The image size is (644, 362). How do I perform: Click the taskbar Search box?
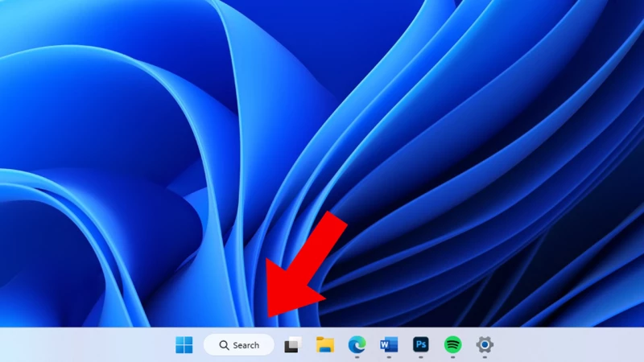coord(239,345)
